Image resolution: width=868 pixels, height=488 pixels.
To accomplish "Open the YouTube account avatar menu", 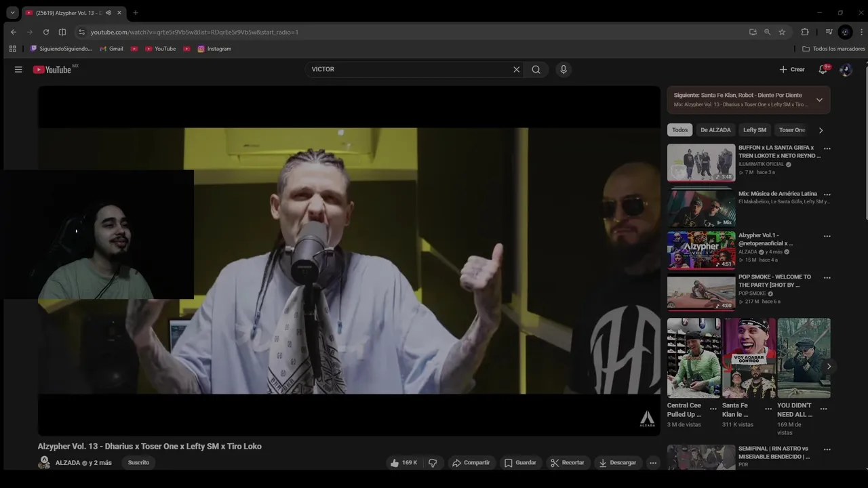I will (845, 69).
